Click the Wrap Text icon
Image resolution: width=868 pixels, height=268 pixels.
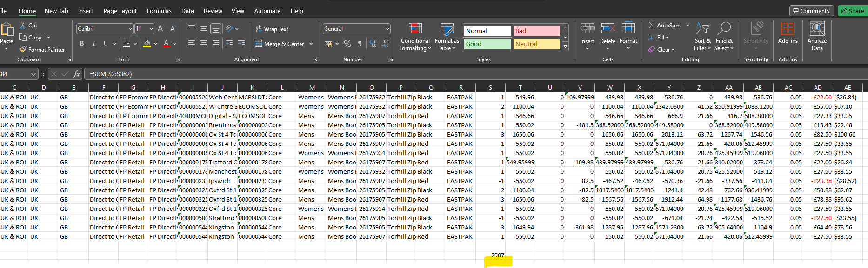[259, 29]
